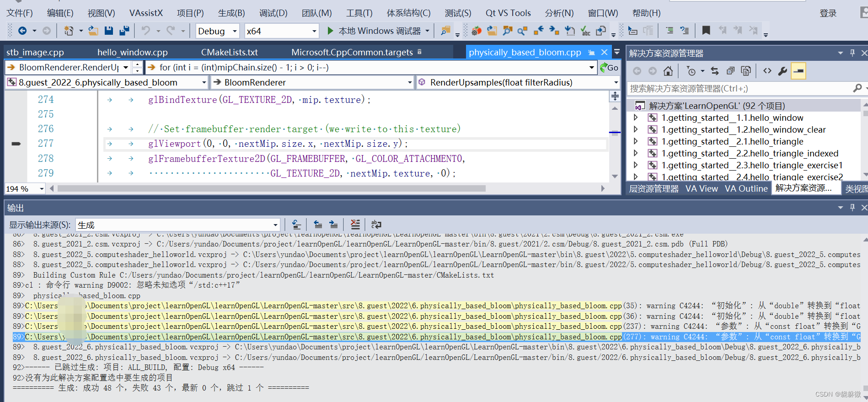The image size is (868, 402).
Task: Open the 194 % zoom level dropdown
Action: pos(25,188)
